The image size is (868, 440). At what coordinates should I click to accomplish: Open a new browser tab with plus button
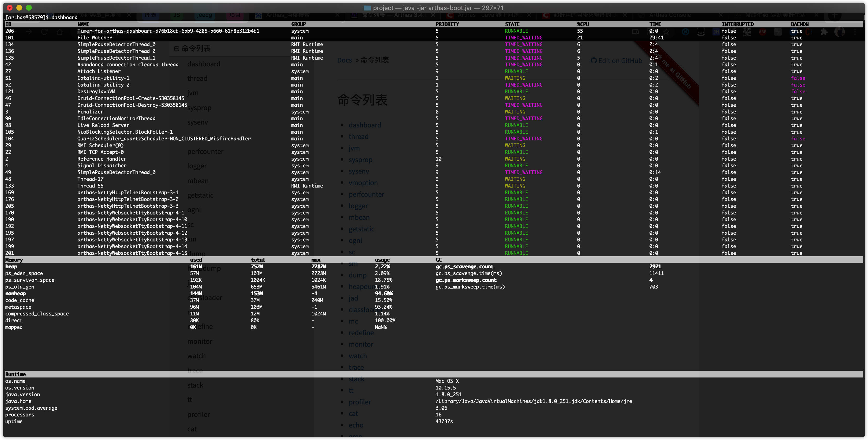pyautogui.click(x=835, y=15)
